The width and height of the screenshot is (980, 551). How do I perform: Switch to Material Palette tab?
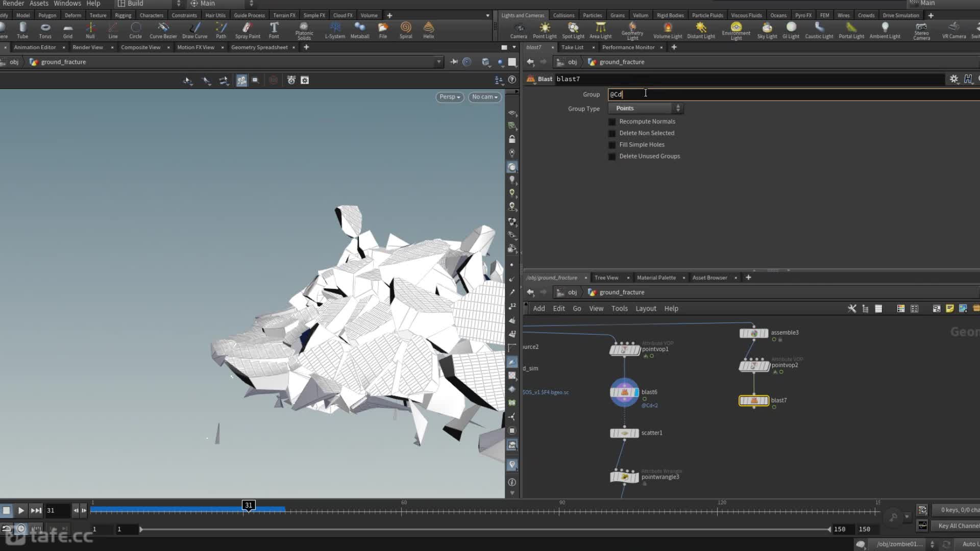point(656,278)
